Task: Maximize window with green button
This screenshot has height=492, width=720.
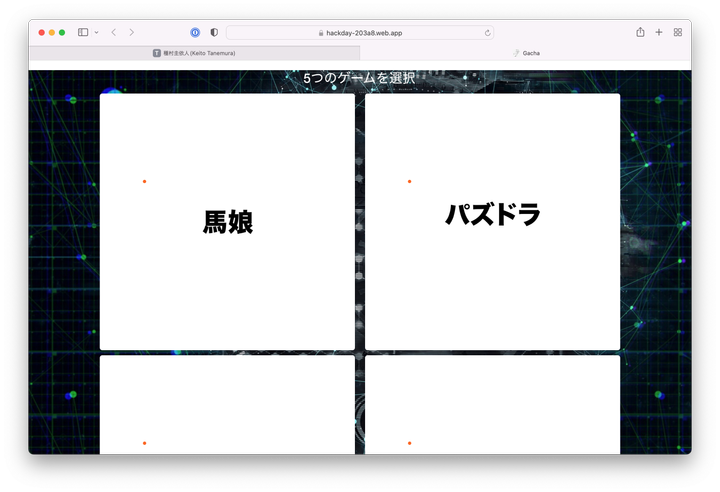Action: coord(62,33)
